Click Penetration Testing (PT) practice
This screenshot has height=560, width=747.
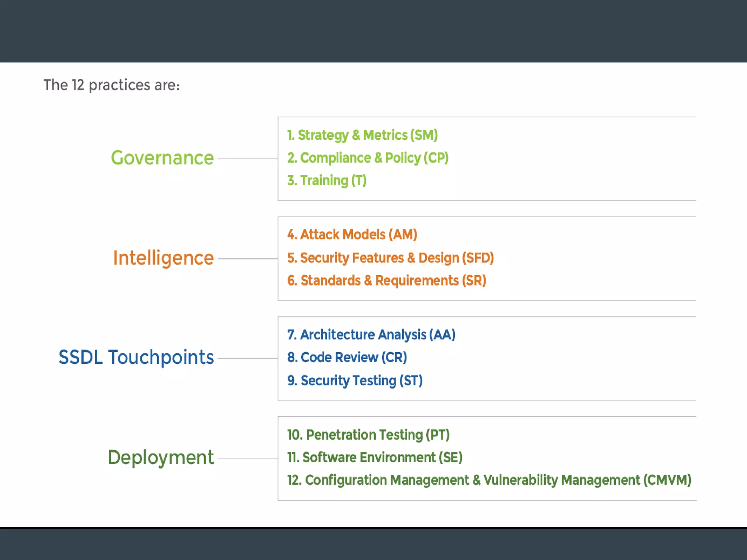pos(368,435)
